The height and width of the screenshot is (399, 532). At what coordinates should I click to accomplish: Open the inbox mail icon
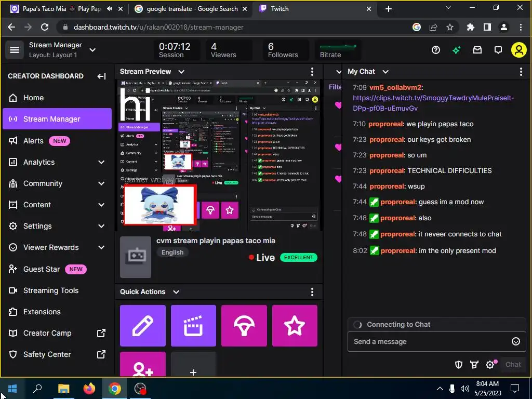tap(477, 50)
